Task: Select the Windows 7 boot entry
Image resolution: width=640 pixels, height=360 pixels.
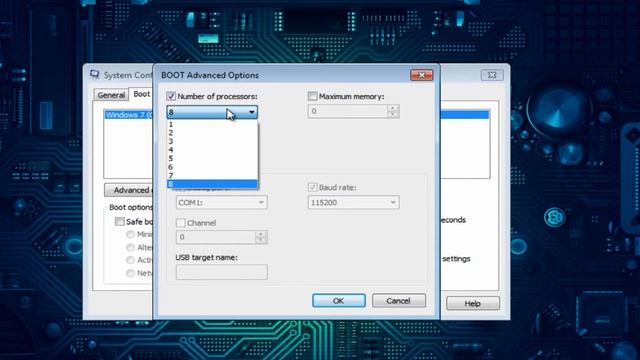Action: tap(129, 115)
